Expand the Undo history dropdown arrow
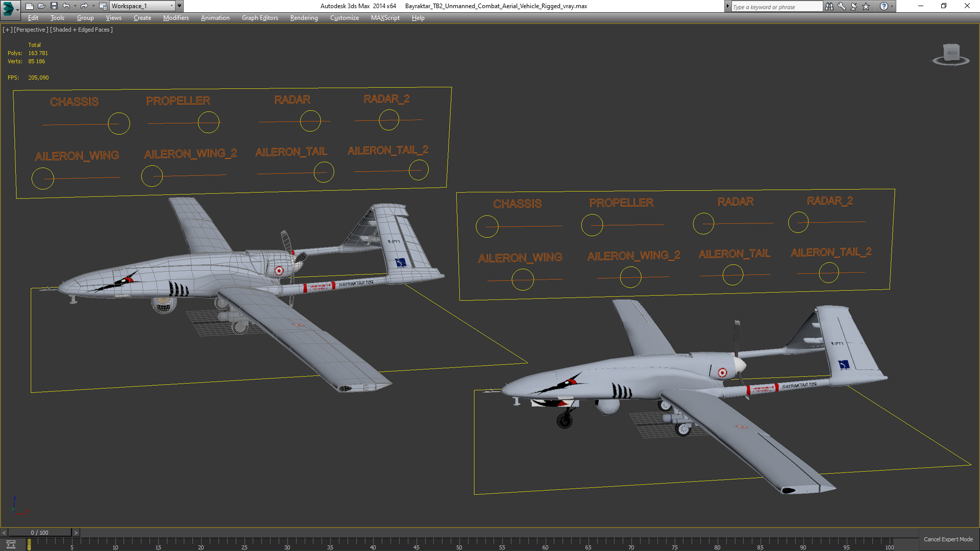This screenshot has width=980, height=551. pyautogui.click(x=75, y=6)
